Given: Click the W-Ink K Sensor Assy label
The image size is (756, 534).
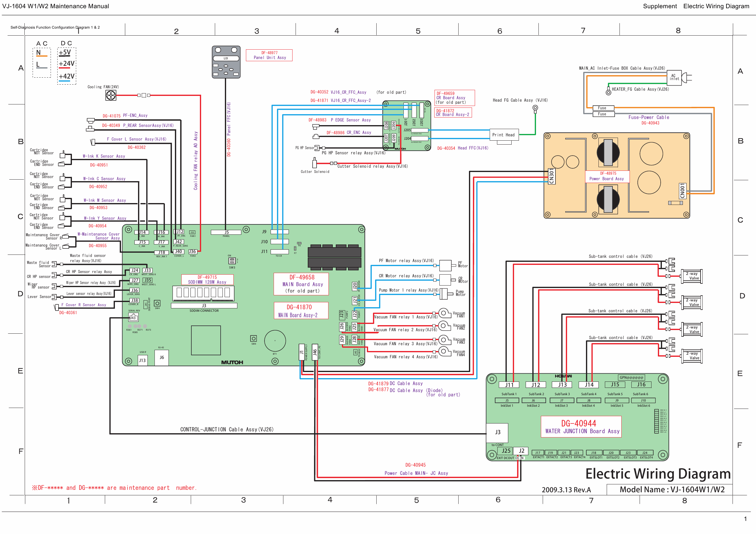Looking at the screenshot, I should tap(104, 156).
